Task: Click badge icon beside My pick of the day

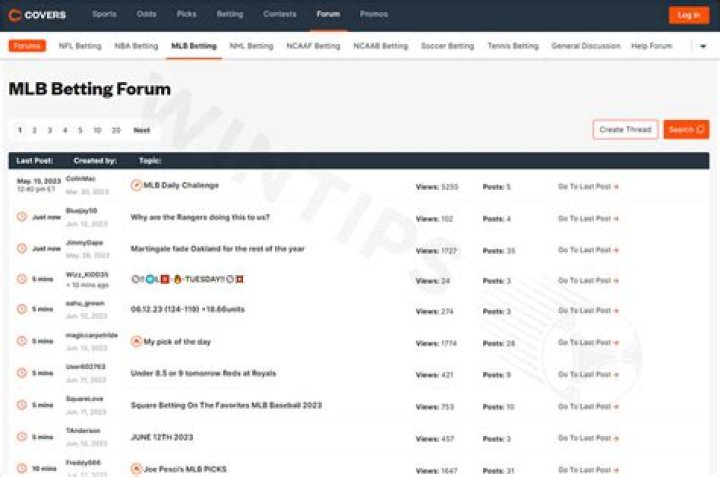Action: 136,341
